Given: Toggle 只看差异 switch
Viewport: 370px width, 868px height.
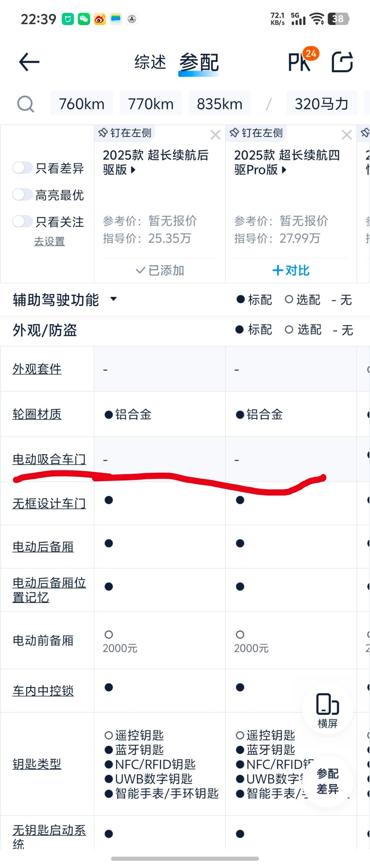Looking at the screenshot, I should tap(23, 168).
